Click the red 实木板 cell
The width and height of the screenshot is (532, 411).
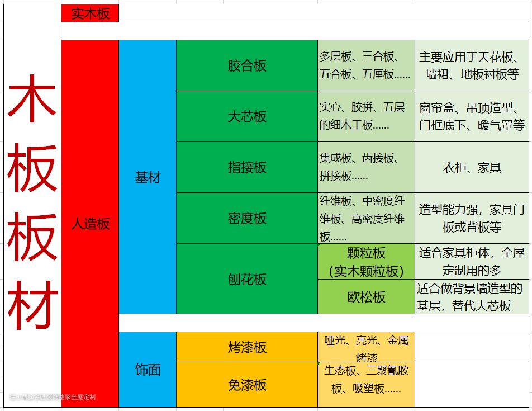click(x=90, y=13)
